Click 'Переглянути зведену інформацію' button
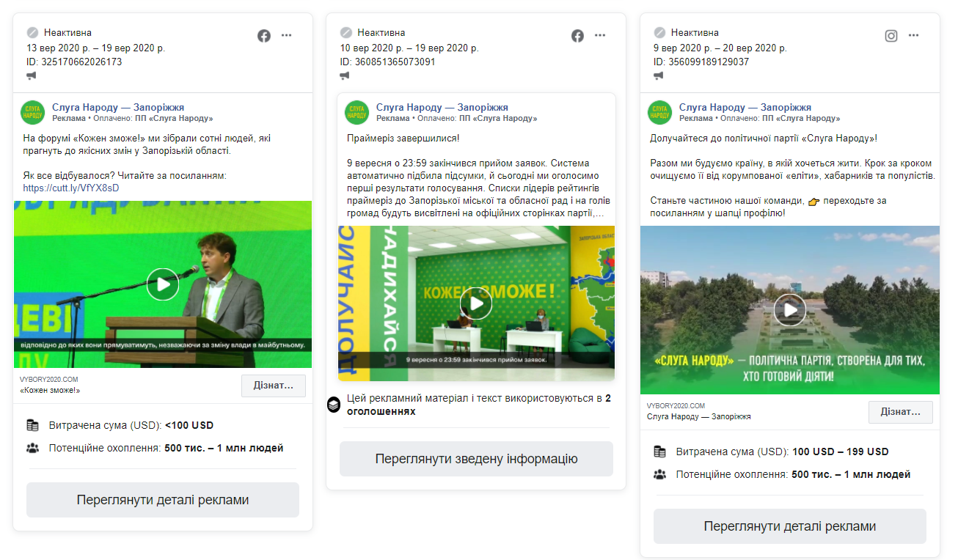Image resolution: width=958 pixels, height=560 pixels. pyautogui.click(x=476, y=459)
